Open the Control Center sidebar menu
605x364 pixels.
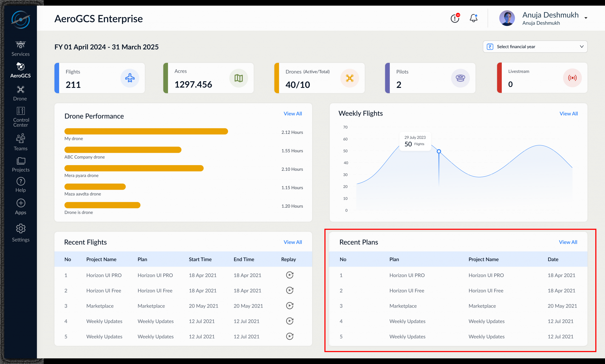21,117
